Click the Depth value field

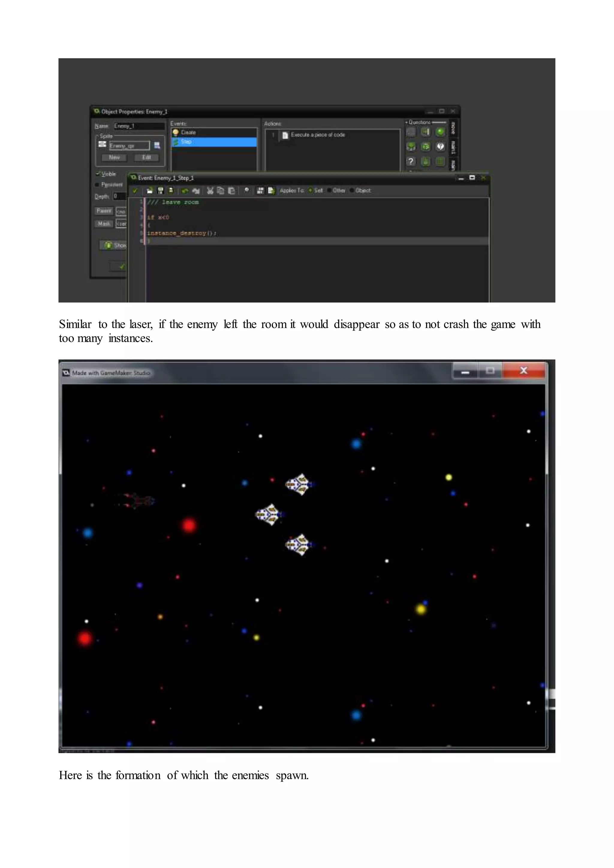[120, 196]
